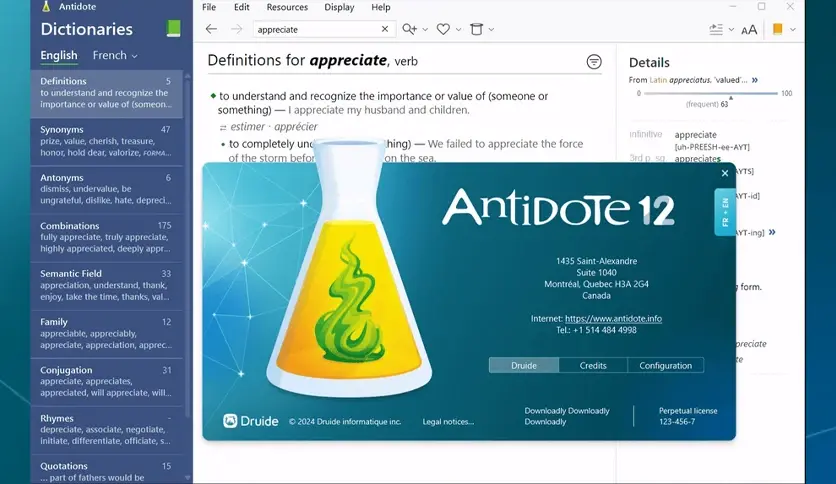Click the Perpetual license 123-456-7 text

(688, 416)
